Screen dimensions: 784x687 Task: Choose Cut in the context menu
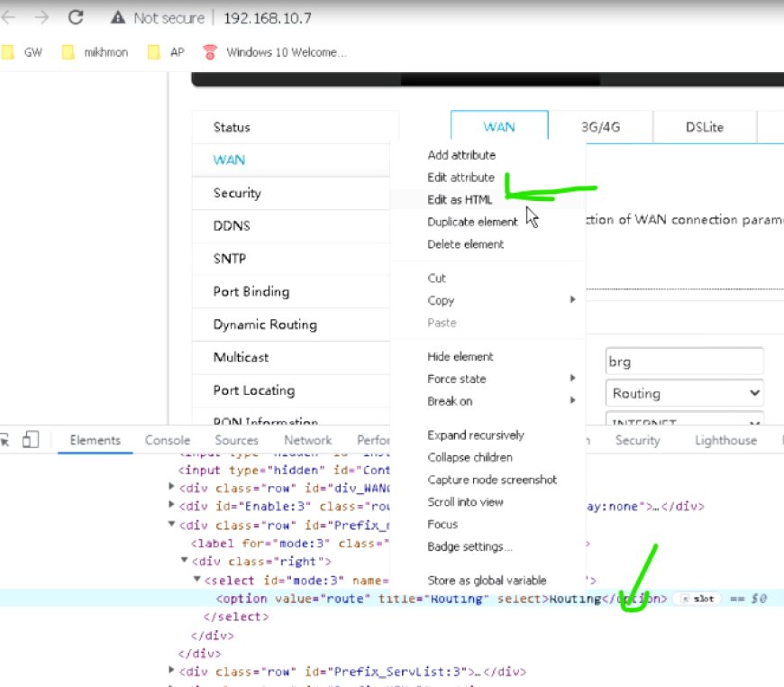(x=488, y=279)
